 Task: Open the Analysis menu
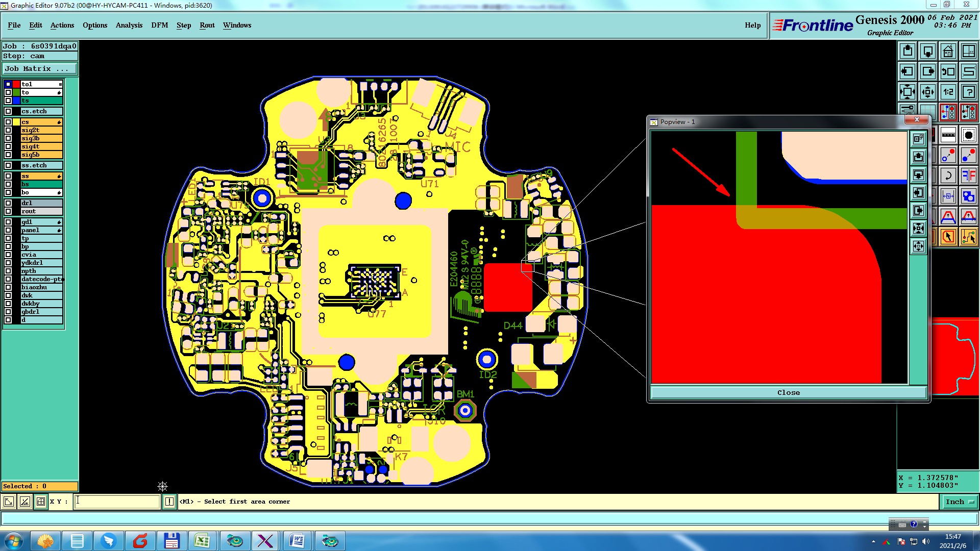click(129, 25)
